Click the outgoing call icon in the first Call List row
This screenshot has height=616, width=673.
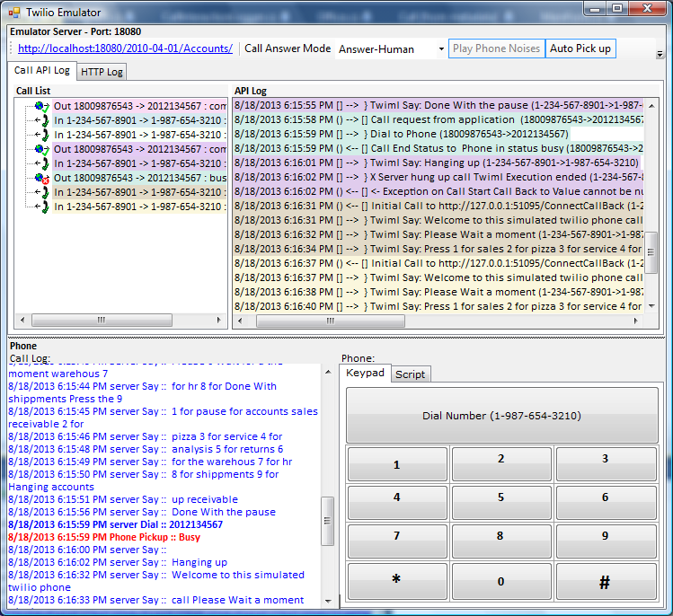click(41, 106)
